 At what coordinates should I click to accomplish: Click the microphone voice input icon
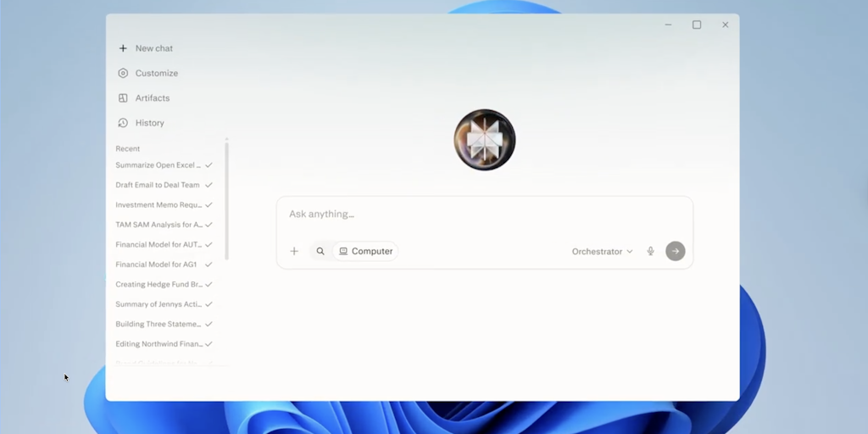[650, 251]
